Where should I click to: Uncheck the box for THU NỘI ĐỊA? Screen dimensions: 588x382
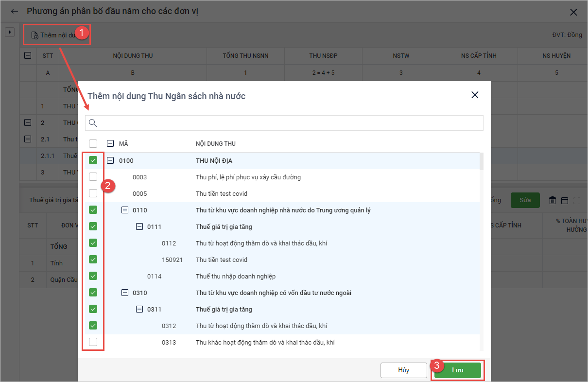click(x=93, y=160)
